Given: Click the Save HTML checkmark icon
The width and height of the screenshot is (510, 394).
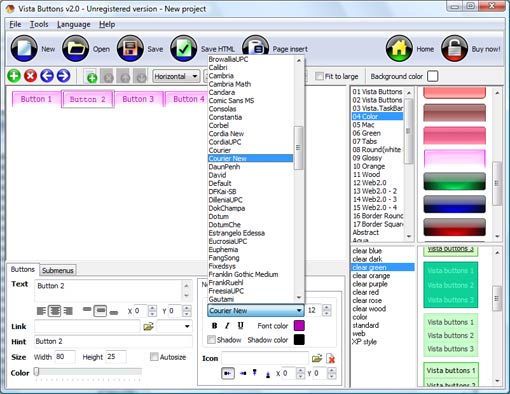Looking at the screenshot, I should tap(184, 49).
